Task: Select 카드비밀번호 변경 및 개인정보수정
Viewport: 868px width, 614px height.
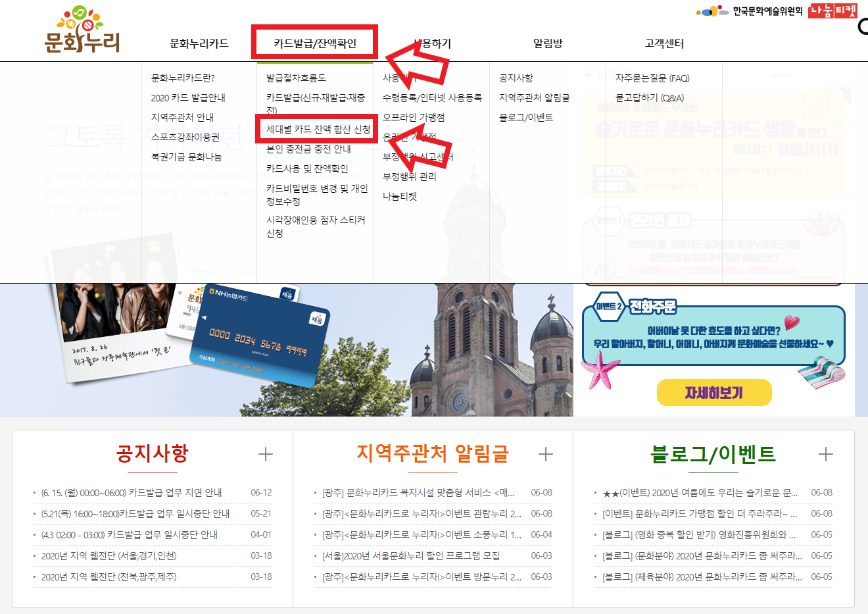Action: [317, 195]
